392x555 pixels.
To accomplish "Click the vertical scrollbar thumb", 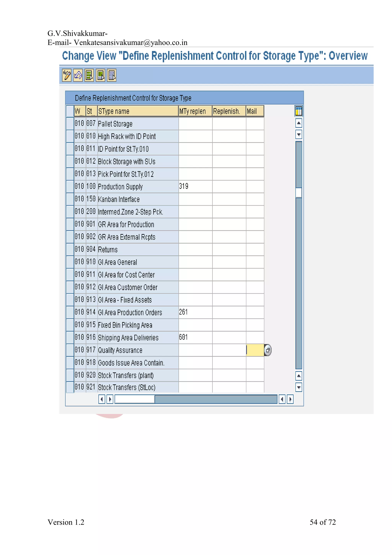I will [299, 193].
